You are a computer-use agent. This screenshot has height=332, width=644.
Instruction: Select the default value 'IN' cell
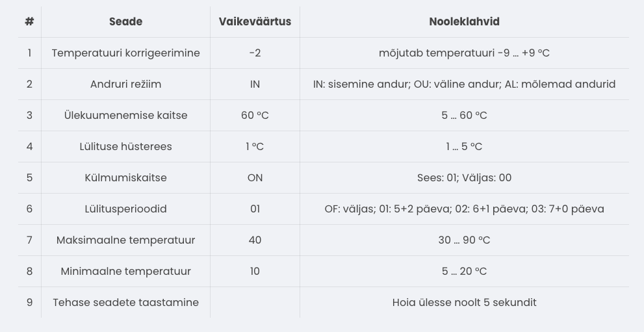(x=255, y=84)
